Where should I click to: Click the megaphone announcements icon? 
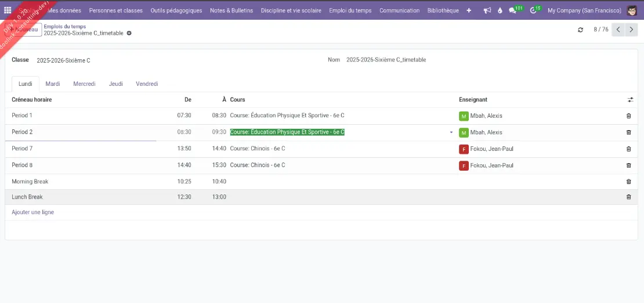pos(487,10)
